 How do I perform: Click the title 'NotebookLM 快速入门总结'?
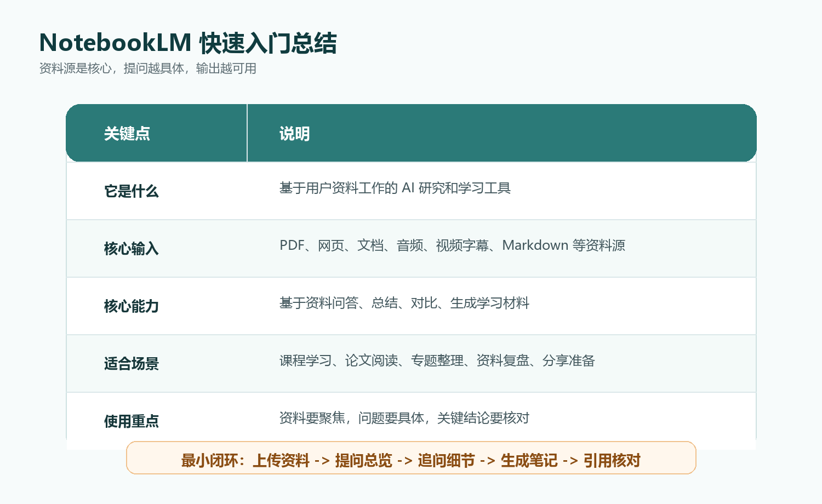point(188,43)
